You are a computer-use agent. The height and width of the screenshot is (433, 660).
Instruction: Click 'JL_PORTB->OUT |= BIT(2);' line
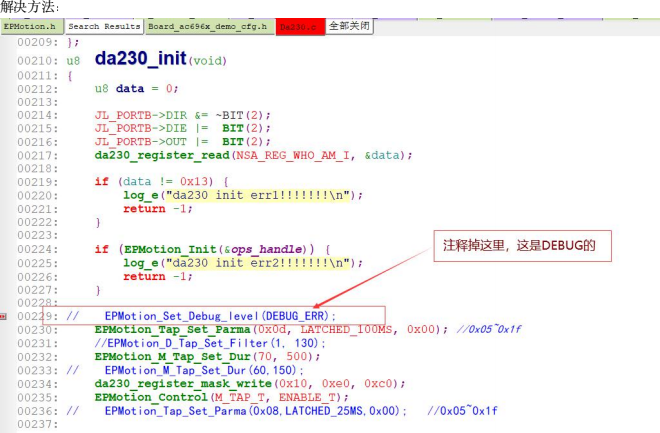click(x=182, y=142)
